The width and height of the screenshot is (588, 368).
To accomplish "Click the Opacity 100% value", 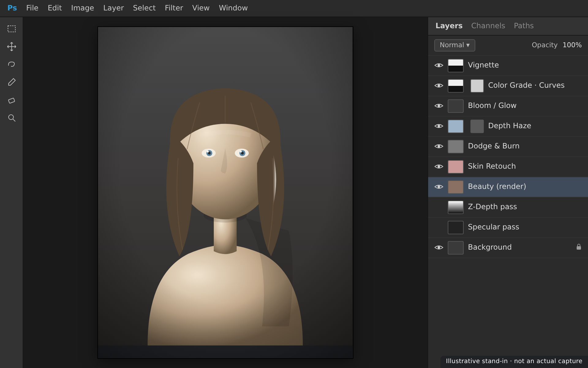I will (572, 45).
